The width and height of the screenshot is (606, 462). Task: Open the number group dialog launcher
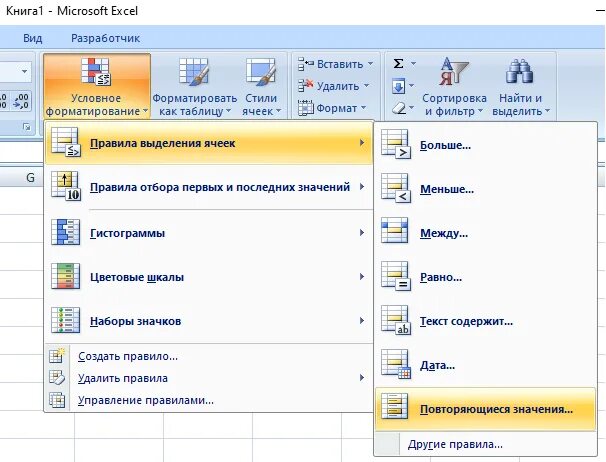[x=26, y=127]
